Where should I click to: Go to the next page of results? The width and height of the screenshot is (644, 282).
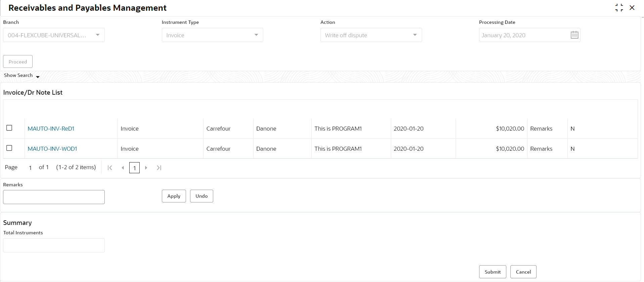pyautogui.click(x=146, y=168)
